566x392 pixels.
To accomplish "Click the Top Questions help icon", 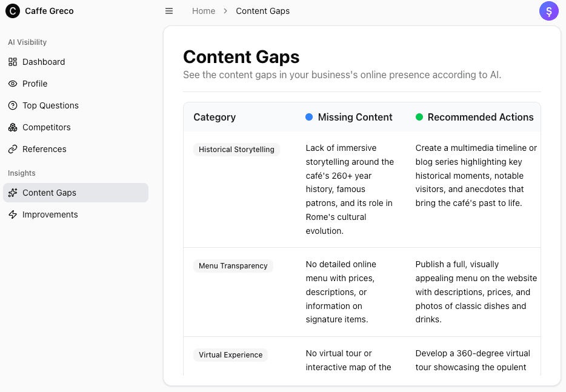I will 13,105.
